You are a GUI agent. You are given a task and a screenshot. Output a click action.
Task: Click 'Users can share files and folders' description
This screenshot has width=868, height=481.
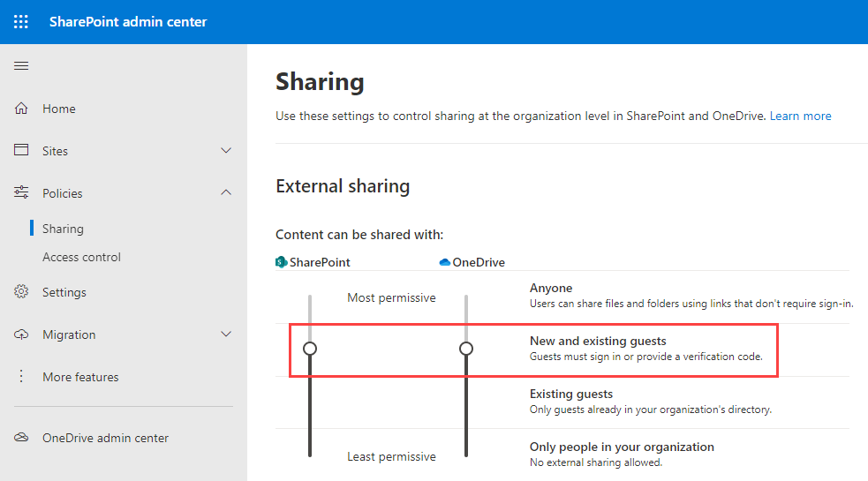pos(691,304)
